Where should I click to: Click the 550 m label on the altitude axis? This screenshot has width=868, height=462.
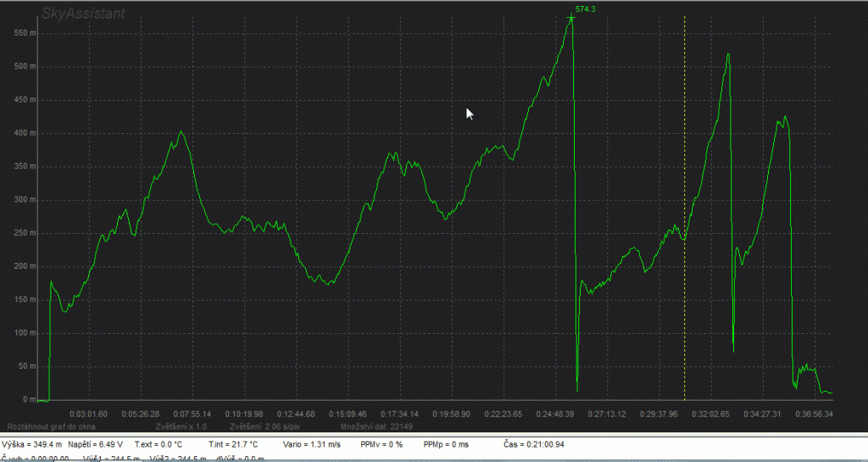pyautogui.click(x=25, y=33)
